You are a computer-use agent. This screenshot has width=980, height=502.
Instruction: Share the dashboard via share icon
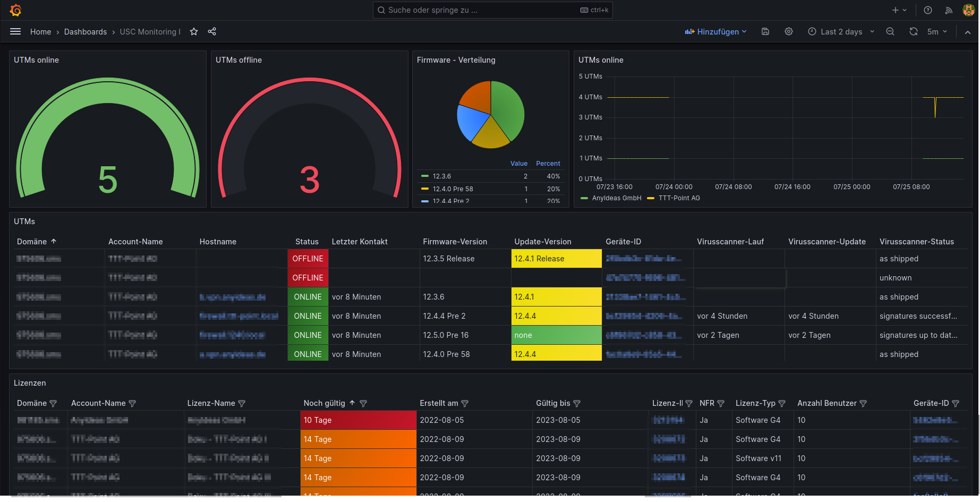(212, 31)
